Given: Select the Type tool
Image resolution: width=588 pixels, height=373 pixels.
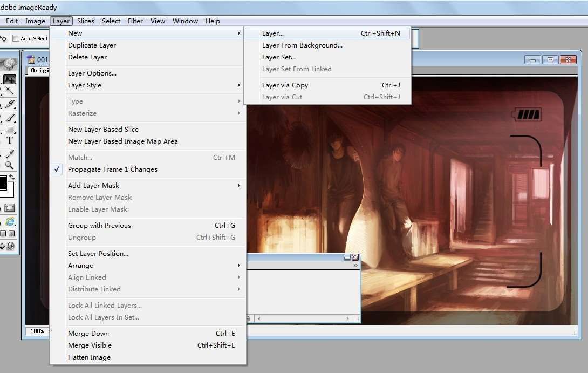Looking at the screenshot, I should point(10,141).
